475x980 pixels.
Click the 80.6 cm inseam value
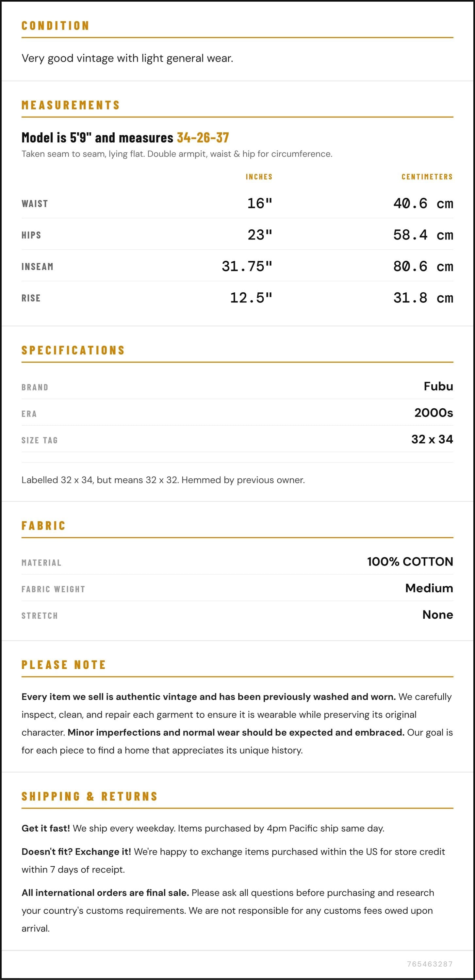[x=423, y=266]
